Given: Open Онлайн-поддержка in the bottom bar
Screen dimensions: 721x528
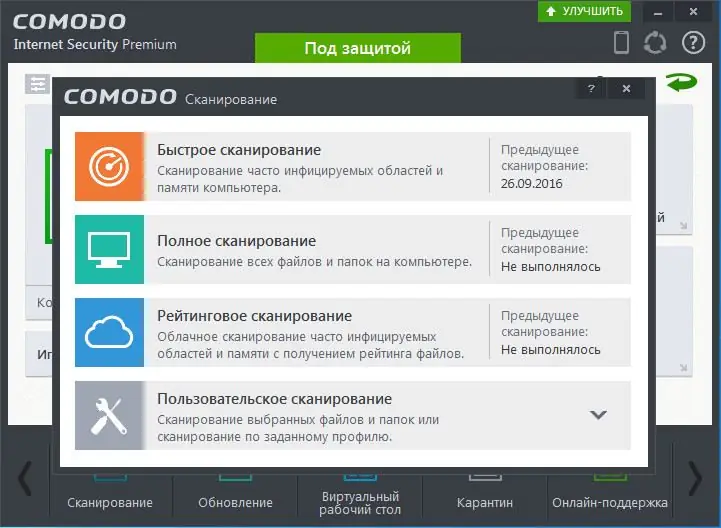Looking at the screenshot, I should [610, 502].
